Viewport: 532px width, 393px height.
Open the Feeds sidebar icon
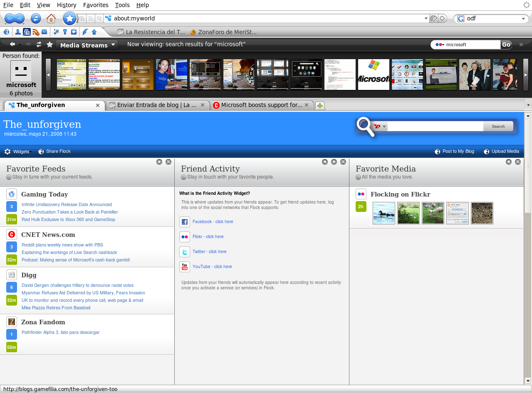(x=36, y=32)
